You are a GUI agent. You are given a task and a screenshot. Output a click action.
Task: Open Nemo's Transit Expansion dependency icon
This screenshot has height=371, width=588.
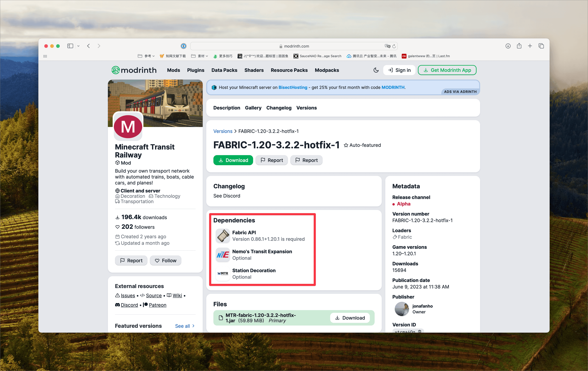pyautogui.click(x=223, y=255)
